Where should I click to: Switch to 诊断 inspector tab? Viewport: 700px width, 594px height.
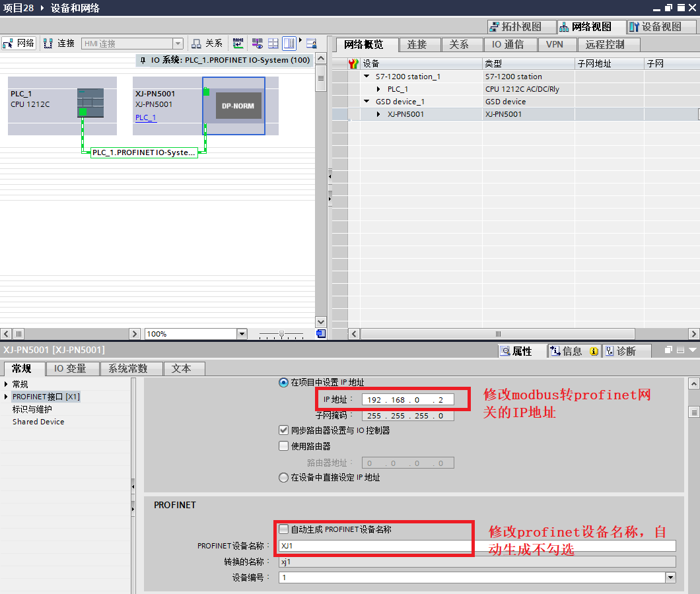point(626,351)
